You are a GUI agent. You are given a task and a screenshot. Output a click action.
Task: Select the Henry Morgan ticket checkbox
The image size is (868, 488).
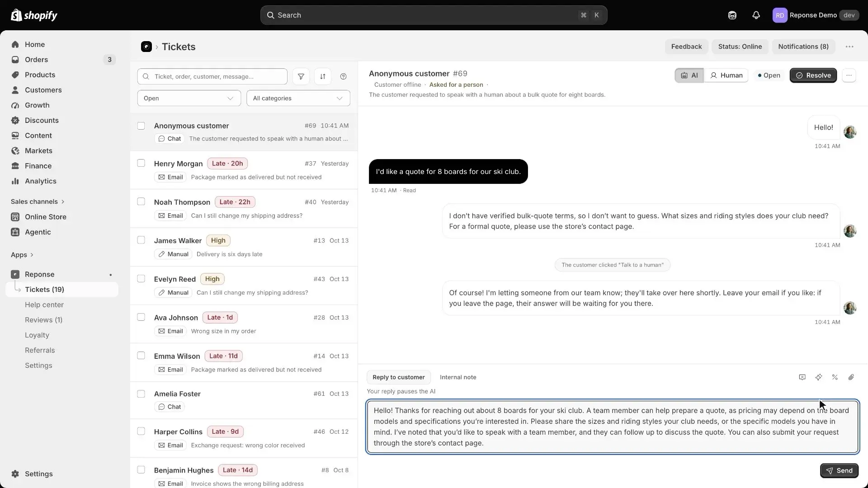click(x=141, y=163)
